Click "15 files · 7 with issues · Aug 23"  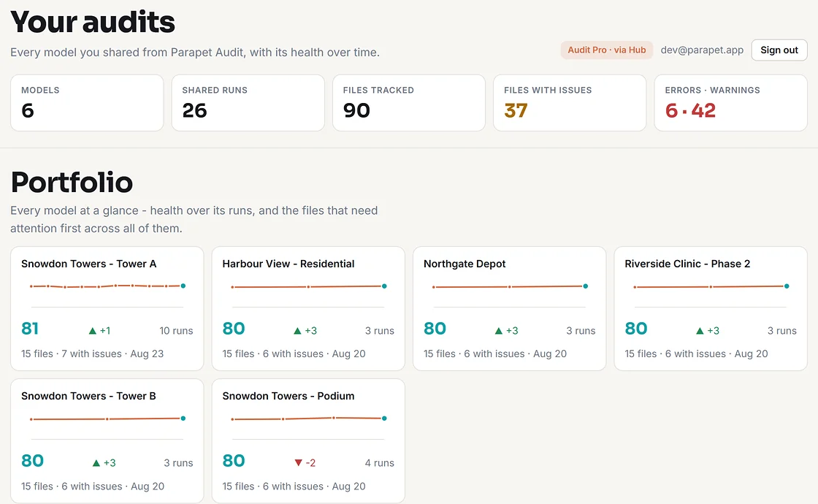[x=92, y=354]
